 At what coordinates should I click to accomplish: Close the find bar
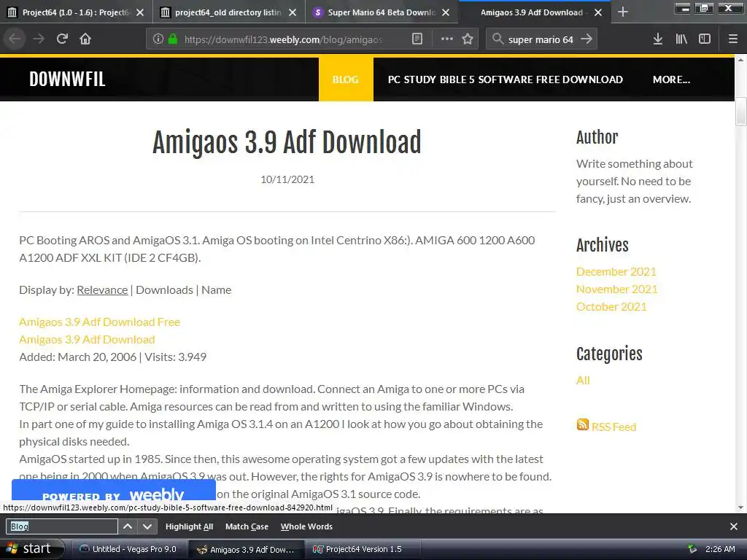[x=733, y=526]
